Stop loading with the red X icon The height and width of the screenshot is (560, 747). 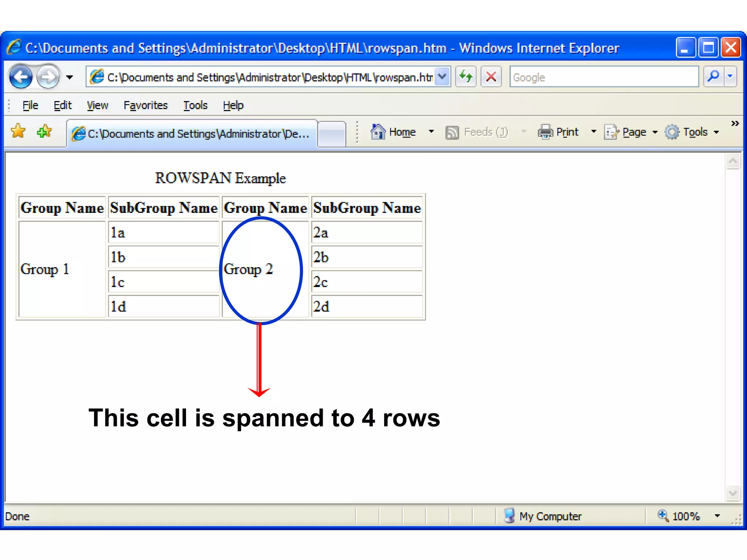tap(491, 77)
